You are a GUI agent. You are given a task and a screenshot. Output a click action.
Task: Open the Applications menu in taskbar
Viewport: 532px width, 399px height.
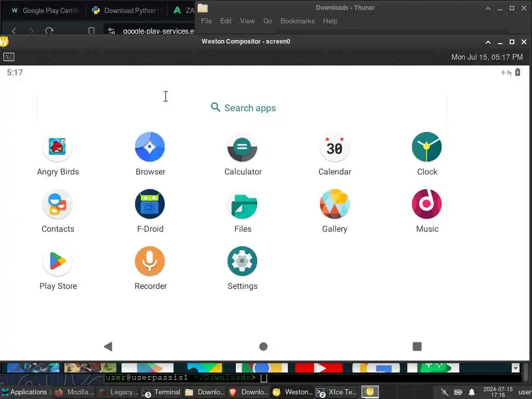pyautogui.click(x=25, y=392)
